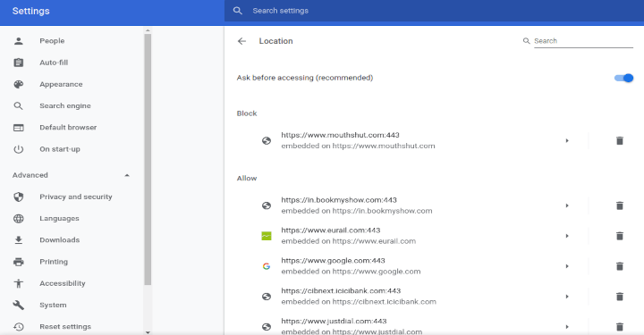Click the Downloads arrow icon
Image resolution: width=644 pixels, height=335 pixels.
click(19, 240)
